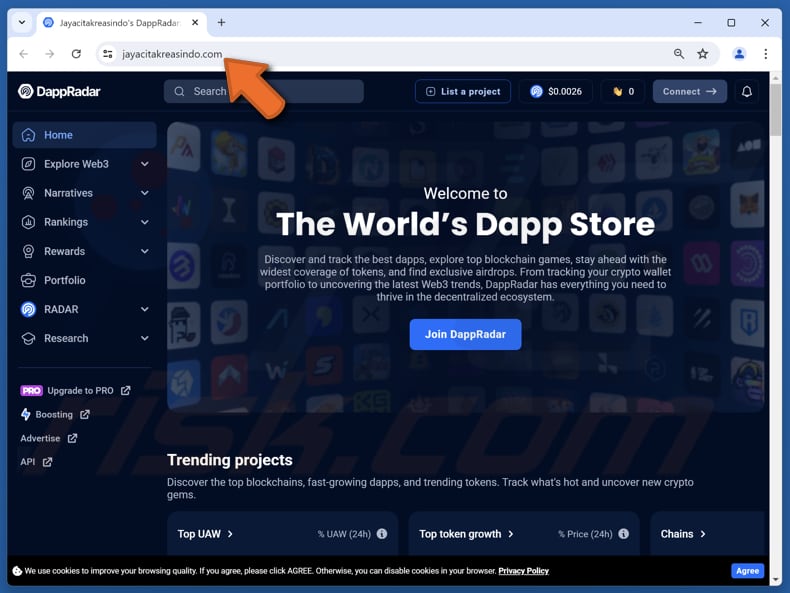The image size is (790, 593).
Task: Click the Explore Web3 compass icon
Action: click(x=29, y=164)
